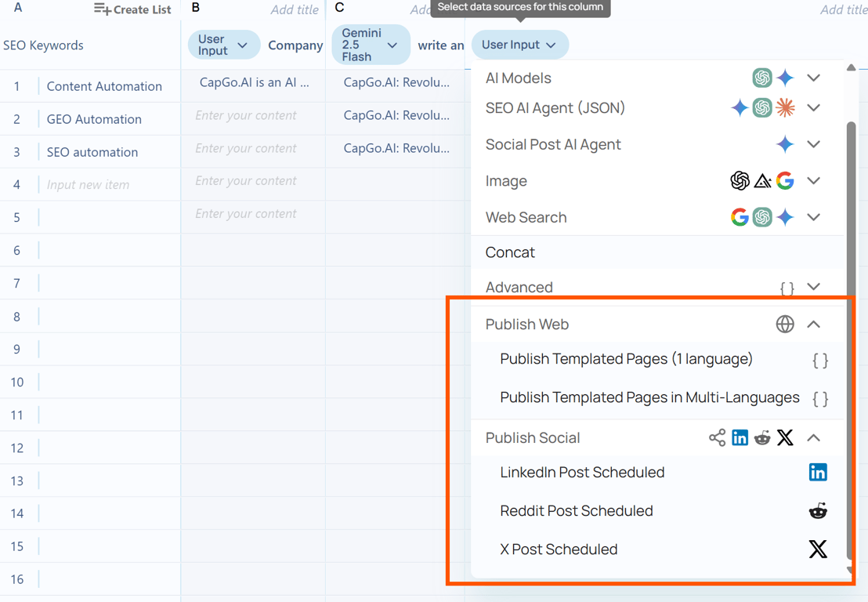
Task: Click the share icon in Publish Social row
Action: 717,437
